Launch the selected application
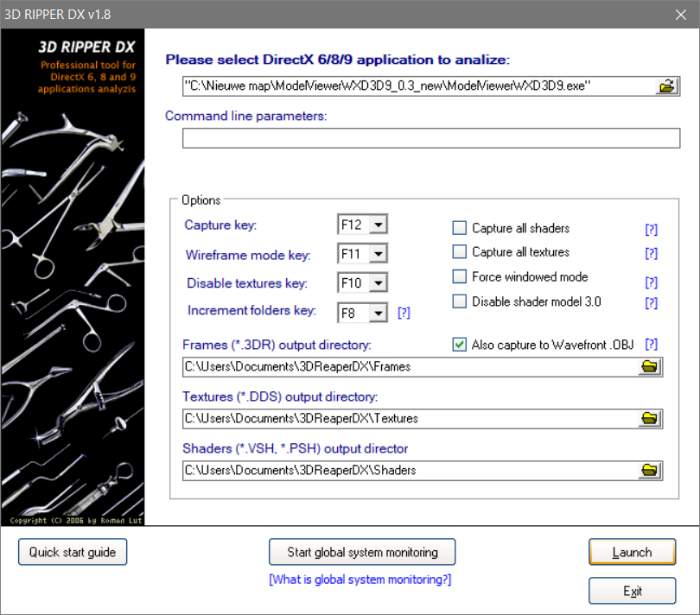 pos(632,552)
